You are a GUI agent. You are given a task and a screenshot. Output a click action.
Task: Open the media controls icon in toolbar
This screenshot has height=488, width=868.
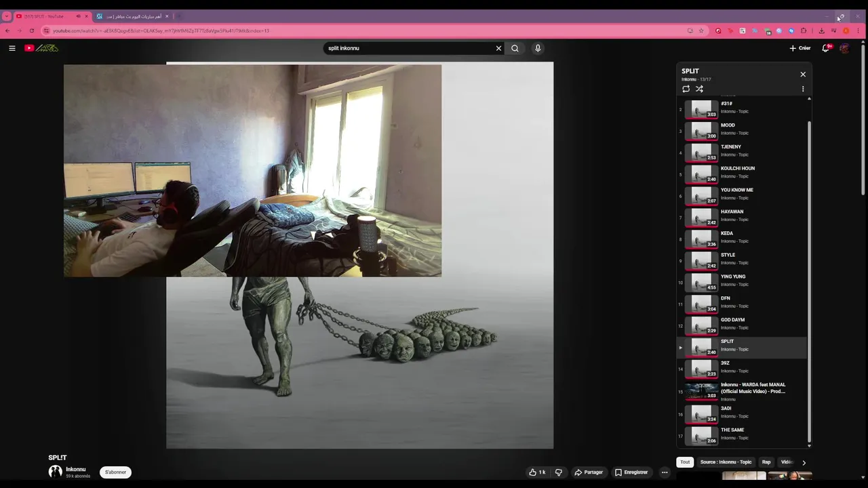tap(833, 30)
